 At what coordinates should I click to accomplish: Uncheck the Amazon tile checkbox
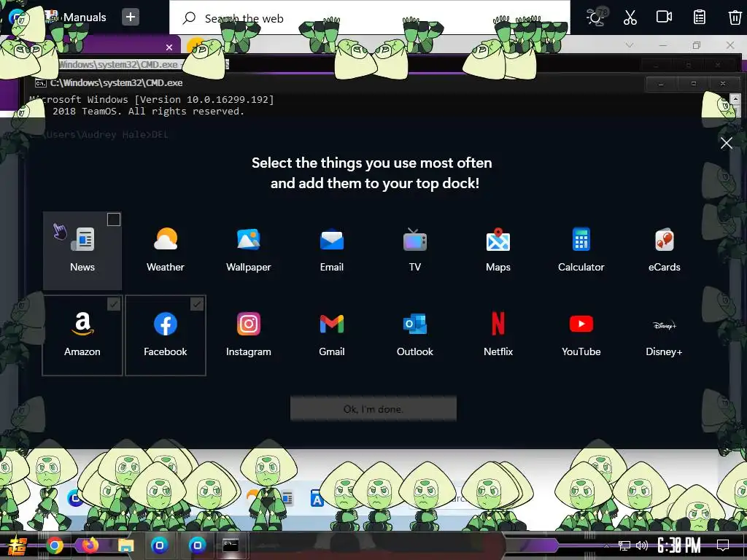point(113,304)
